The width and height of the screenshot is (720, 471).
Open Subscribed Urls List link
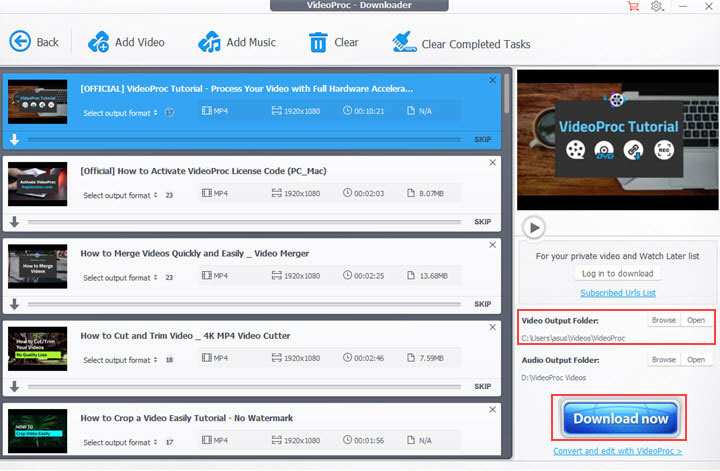618,293
